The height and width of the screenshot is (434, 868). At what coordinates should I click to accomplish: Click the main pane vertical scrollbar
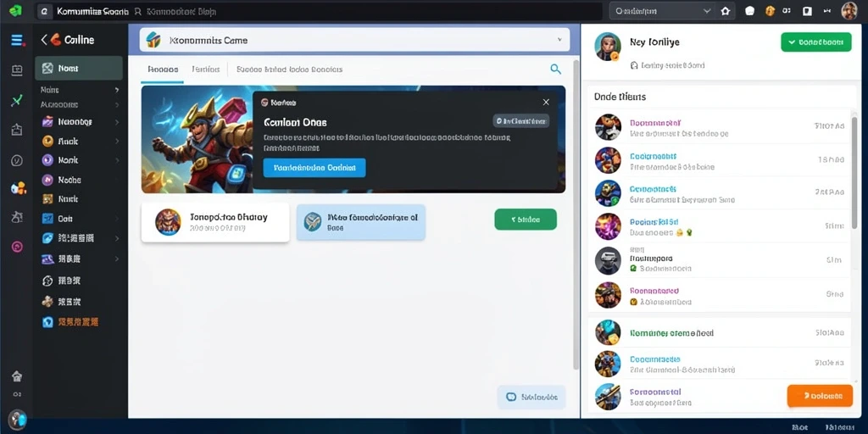tap(576, 214)
